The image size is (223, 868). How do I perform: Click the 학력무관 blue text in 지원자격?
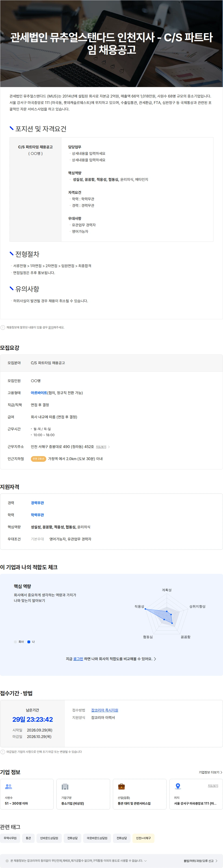point(37,515)
